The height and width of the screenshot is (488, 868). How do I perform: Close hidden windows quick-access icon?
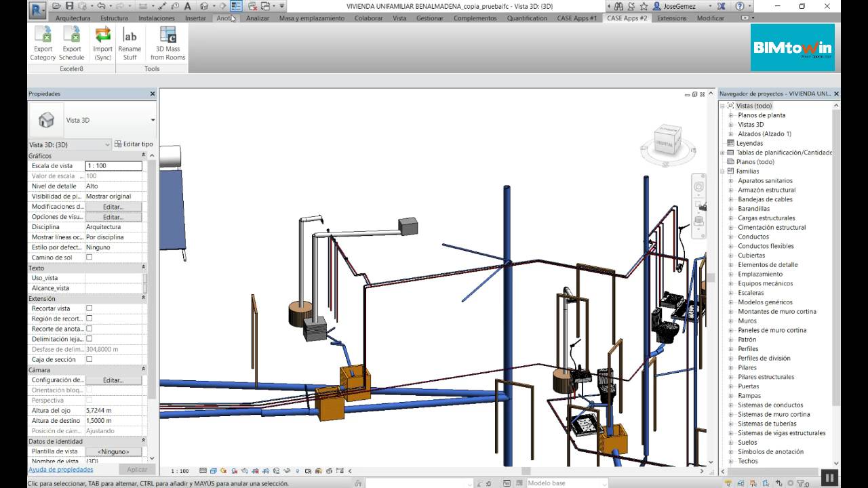[252, 6]
